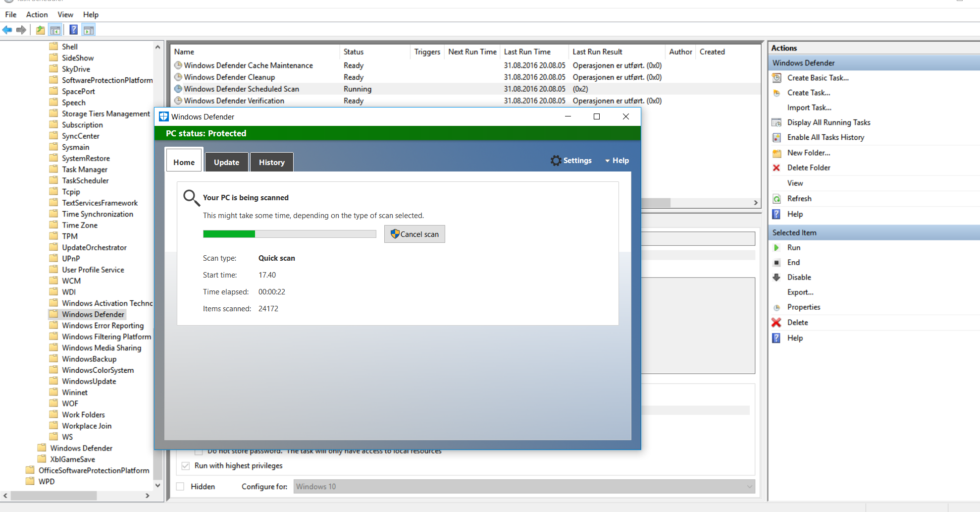The width and height of the screenshot is (980, 512).
Task: Click the tree pane scroll down arrow
Action: (158, 485)
